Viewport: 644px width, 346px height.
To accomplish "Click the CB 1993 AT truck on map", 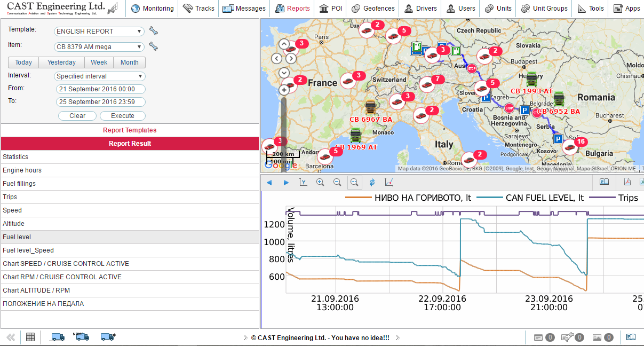I will coord(531,79).
